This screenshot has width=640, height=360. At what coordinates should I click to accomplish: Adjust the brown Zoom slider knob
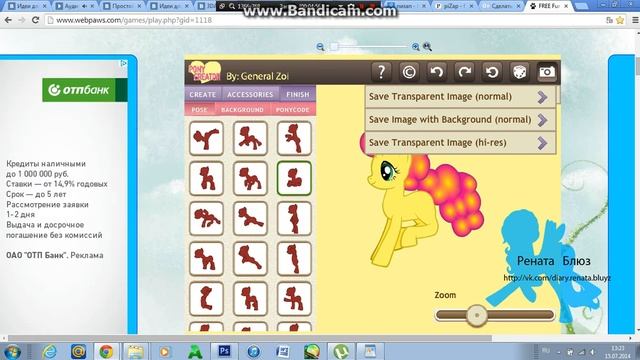coord(476,315)
